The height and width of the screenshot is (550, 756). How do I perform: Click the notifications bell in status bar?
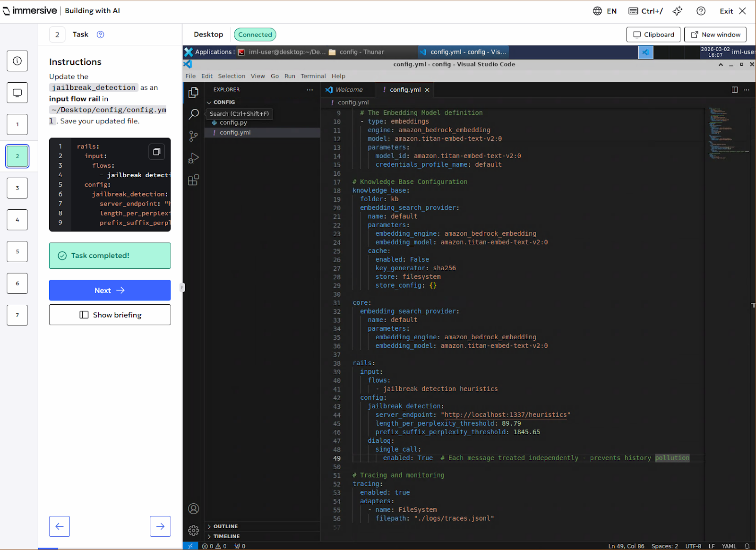tap(747, 546)
